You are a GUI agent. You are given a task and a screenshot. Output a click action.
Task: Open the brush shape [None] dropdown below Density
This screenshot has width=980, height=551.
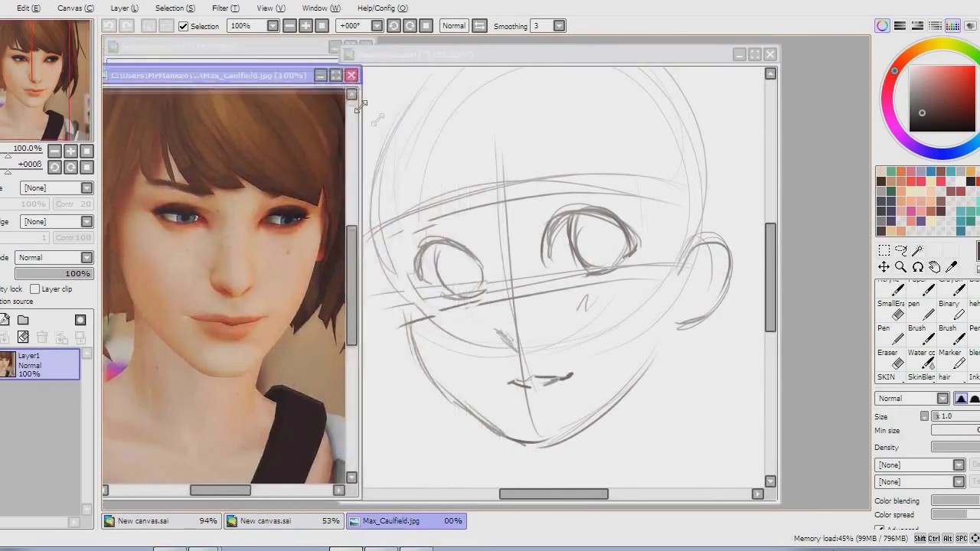point(920,465)
